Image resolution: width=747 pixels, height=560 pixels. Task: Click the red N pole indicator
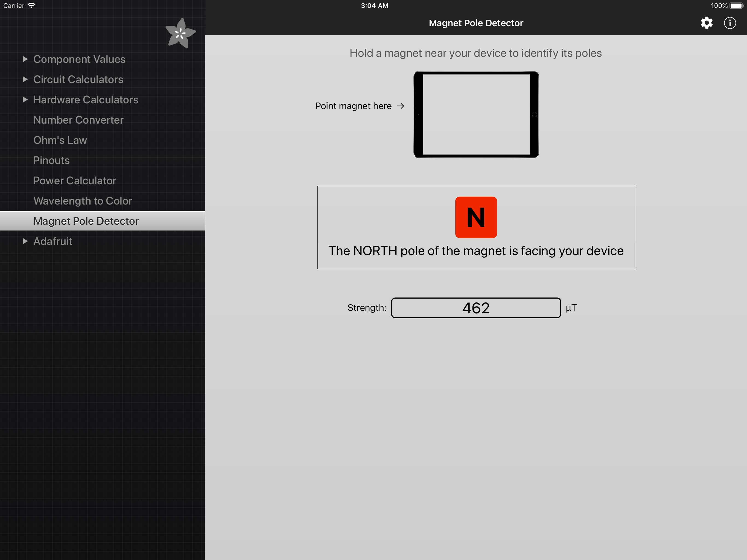pyautogui.click(x=475, y=217)
